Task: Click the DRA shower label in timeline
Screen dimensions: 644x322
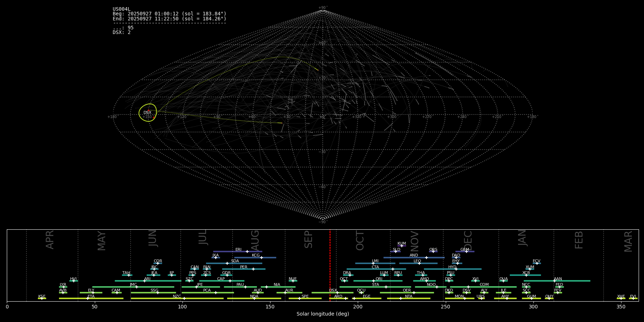Action: click(x=347, y=273)
